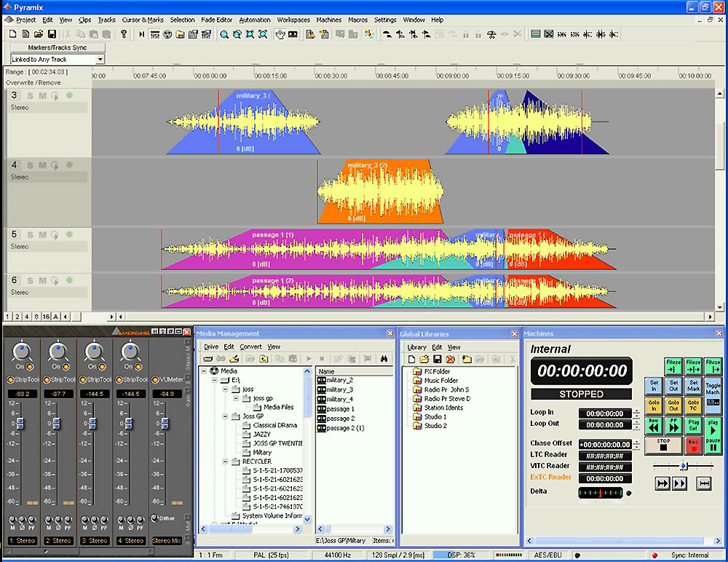Click the FF fast-forward transport button
This screenshot has height=562, width=728.
coord(673,425)
